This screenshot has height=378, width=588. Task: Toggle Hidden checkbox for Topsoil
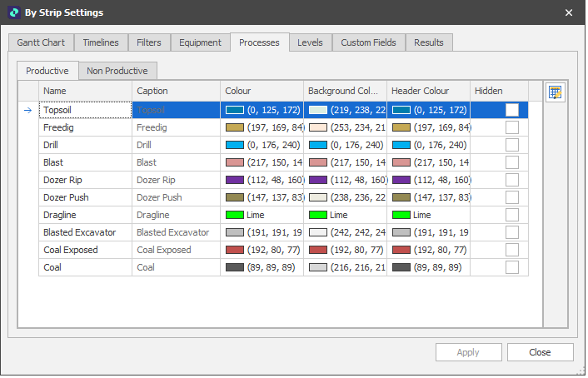(x=511, y=110)
